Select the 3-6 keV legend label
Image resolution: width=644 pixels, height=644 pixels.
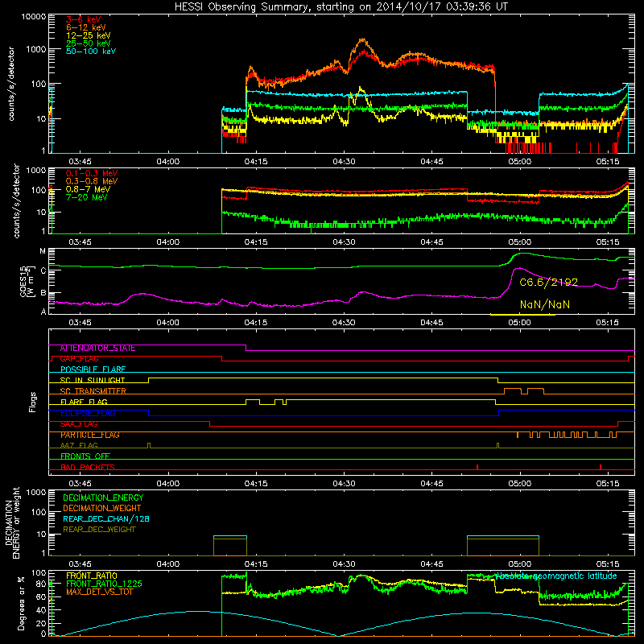coord(84,19)
